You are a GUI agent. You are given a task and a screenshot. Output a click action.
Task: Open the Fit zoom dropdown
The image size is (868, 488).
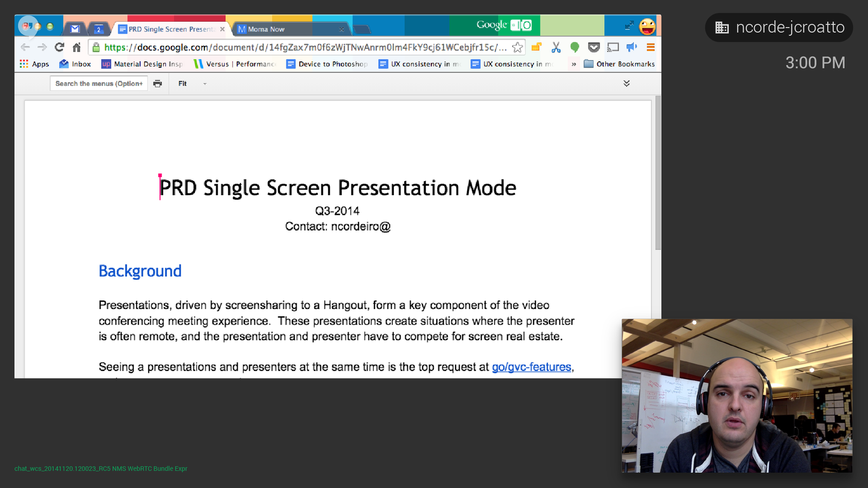tap(193, 84)
